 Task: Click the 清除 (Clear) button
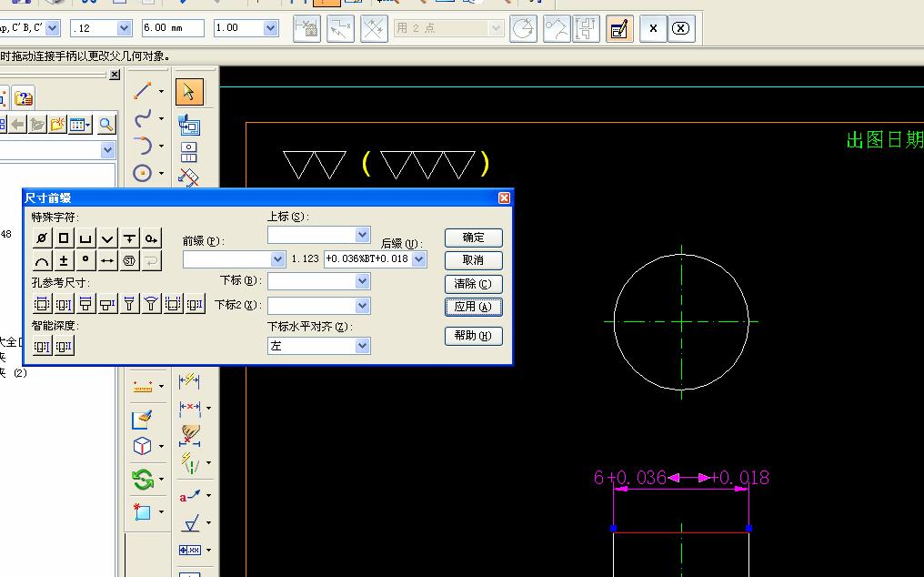pos(473,284)
